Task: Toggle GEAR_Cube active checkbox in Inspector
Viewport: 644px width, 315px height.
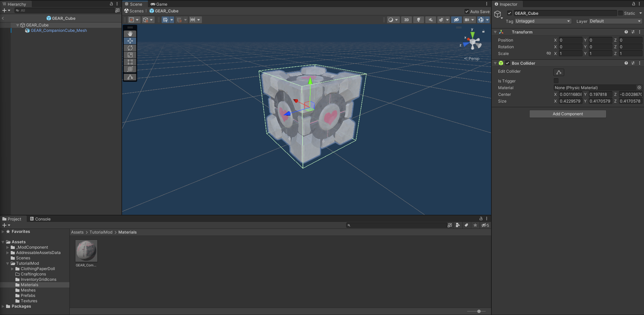Action: pyautogui.click(x=509, y=13)
